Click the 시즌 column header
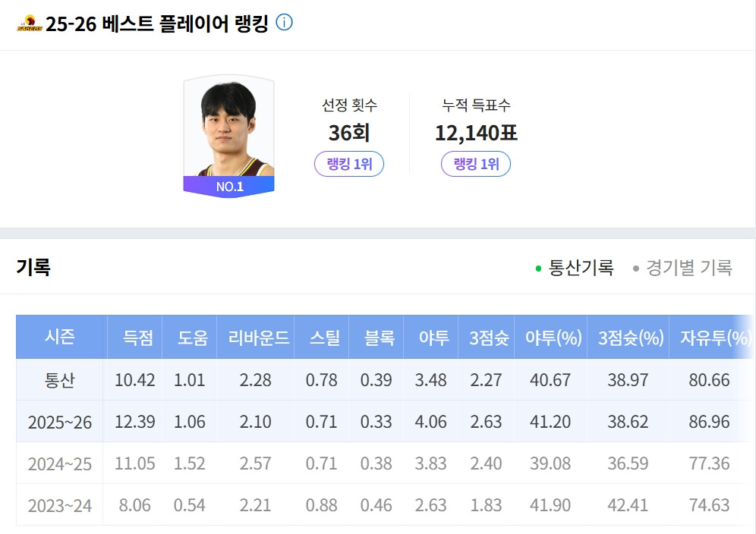The width and height of the screenshot is (756, 534). pyautogui.click(x=61, y=338)
